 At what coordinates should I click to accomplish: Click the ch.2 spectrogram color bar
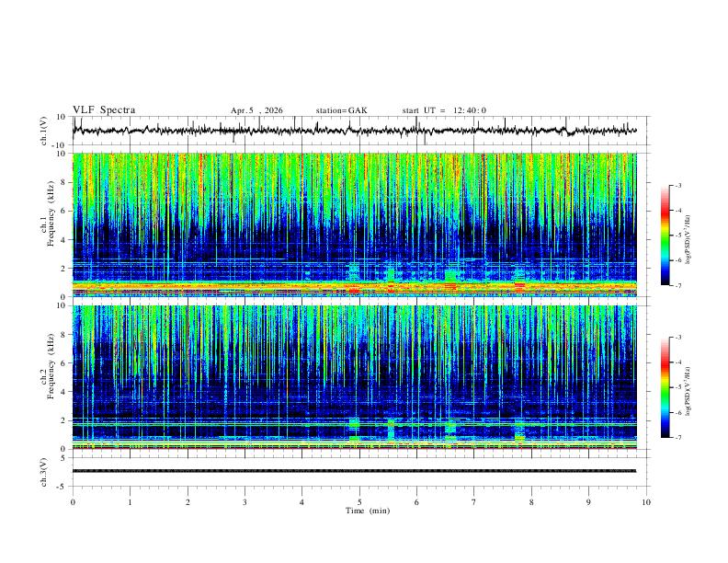tap(665, 387)
